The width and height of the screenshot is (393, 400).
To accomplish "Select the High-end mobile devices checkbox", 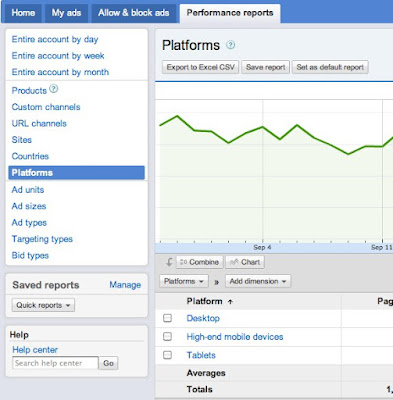I will 167,337.
